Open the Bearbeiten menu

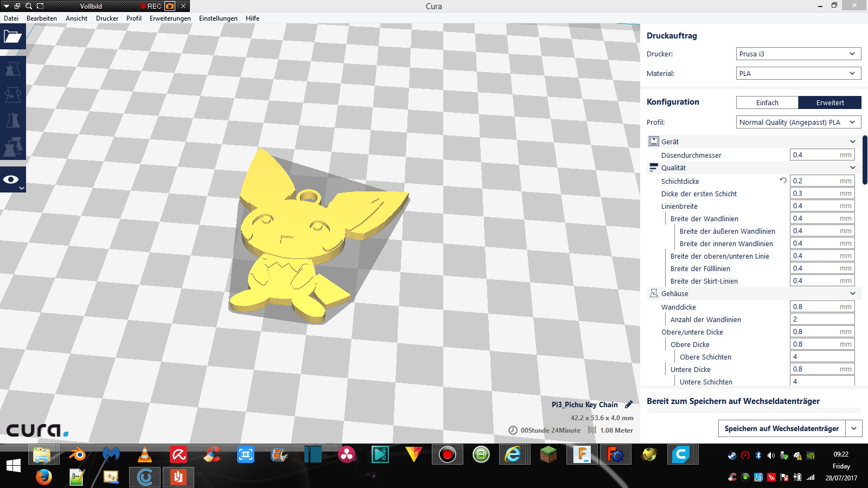pyautogui.click(x=42, y=18)
